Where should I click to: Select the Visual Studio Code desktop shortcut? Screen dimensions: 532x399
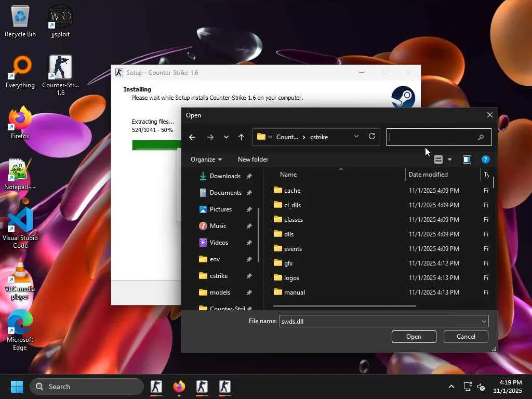tap(20, 228)
